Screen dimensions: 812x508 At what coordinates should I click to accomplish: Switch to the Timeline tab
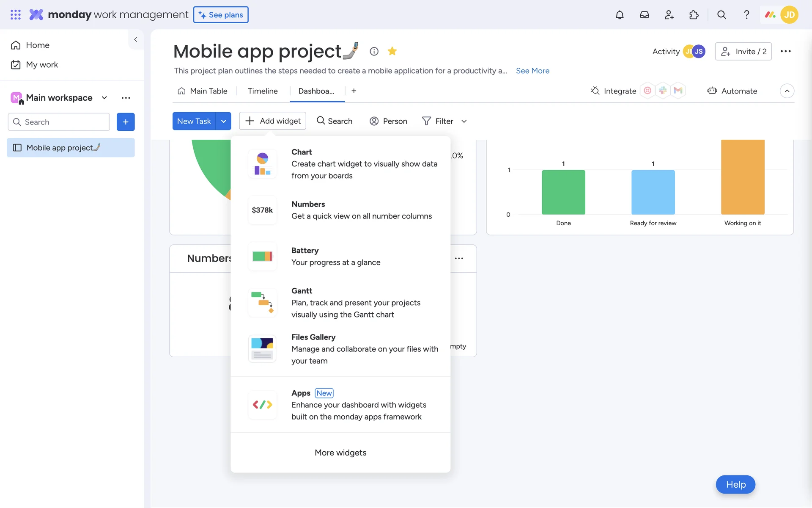tap(263, 91)
